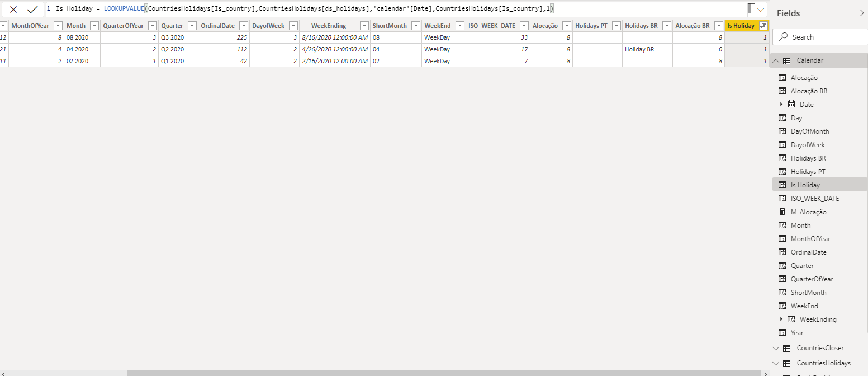Click inside the DAX formula editor
The image size is (868, 376).
pos(397,10)
